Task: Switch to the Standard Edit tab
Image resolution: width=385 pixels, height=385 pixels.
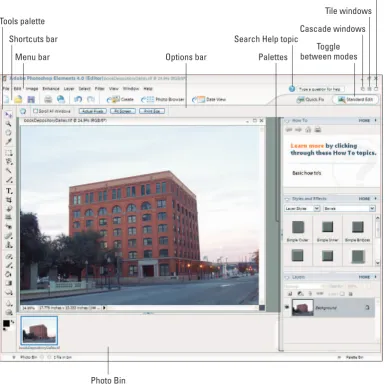Action: [355, 99]
